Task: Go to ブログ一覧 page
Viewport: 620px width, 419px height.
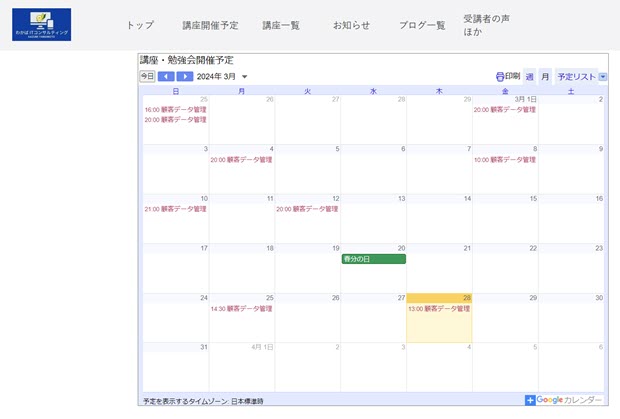Action: pos(422,25)
